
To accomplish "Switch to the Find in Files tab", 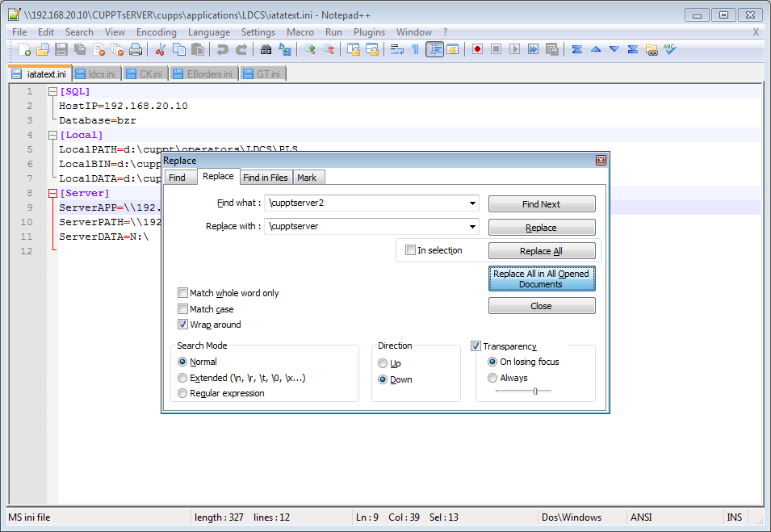I will (265, 178).
